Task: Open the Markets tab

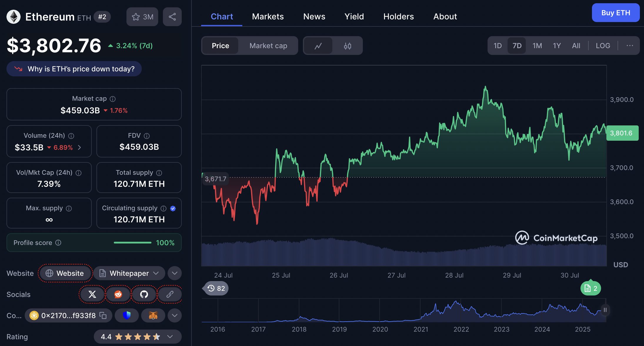Action: pyautogui.click(x=268, y=16)
